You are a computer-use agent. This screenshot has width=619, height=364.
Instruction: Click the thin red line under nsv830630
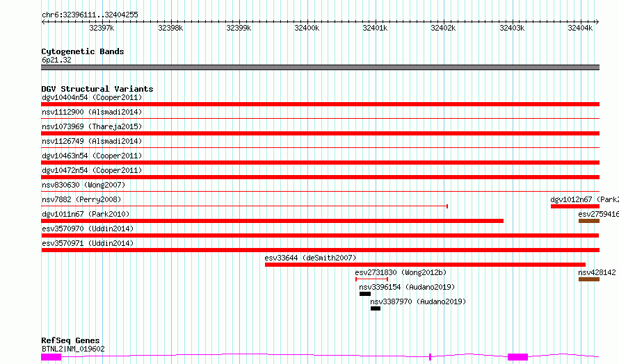click(x=320, y=191)
